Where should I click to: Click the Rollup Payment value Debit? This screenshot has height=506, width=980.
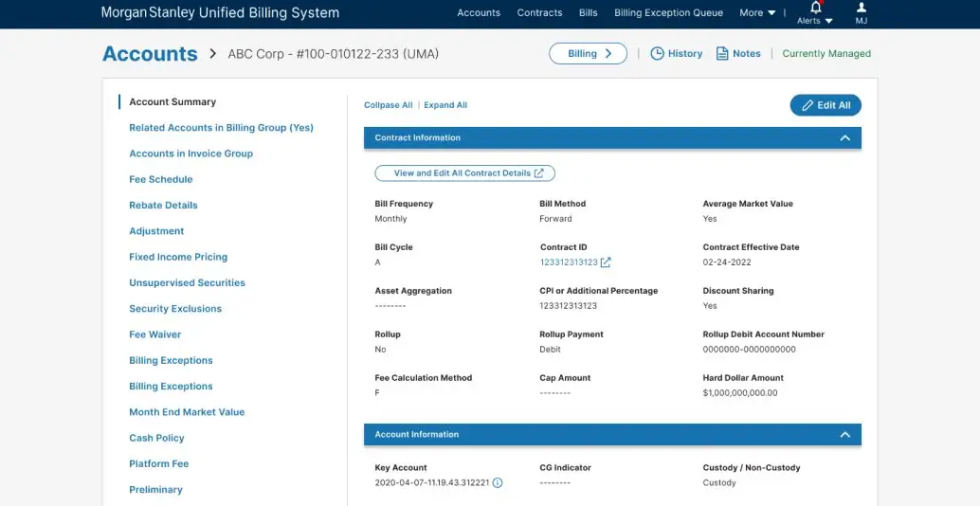tap(550, 350)
